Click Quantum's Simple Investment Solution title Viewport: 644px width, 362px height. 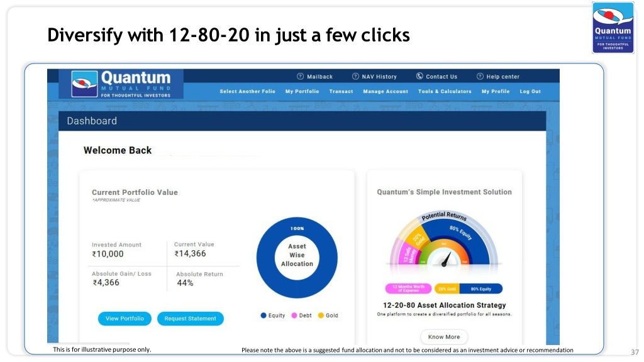coord(445,192)
